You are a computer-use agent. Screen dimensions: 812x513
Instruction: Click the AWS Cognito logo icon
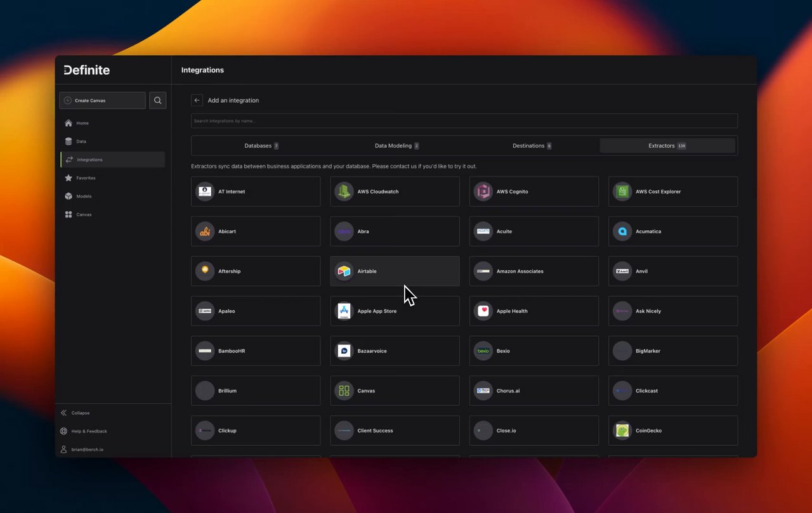(483, 192)
